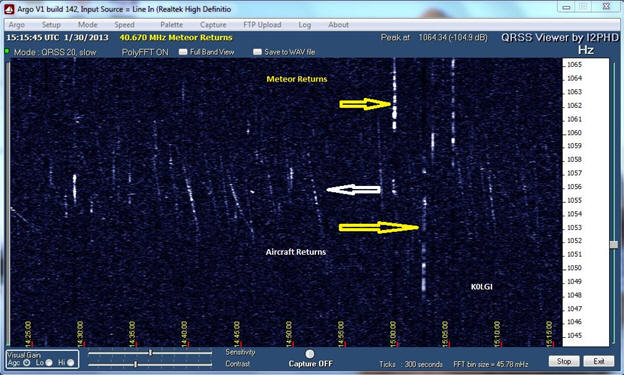Open the Speed menu
624x375 pixels.
pyautogui.click(x=124, y=25)
